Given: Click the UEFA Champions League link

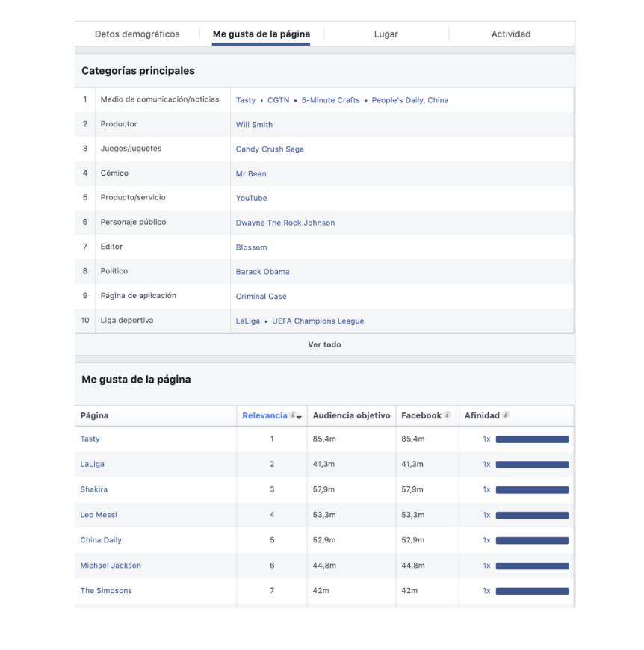Looking at the screenshot, I should pos(318,321).
